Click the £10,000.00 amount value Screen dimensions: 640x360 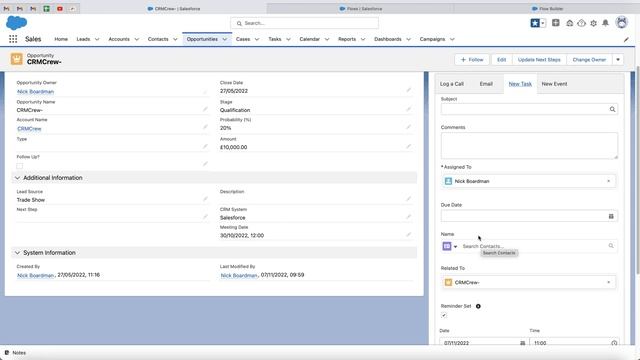(x=233, y=147)
